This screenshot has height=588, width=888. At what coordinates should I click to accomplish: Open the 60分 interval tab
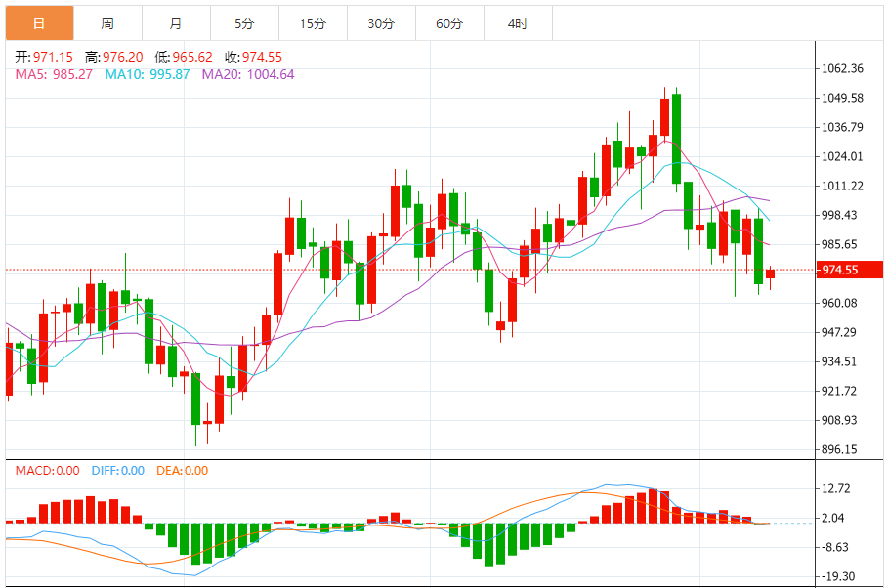tap(449, 23)
